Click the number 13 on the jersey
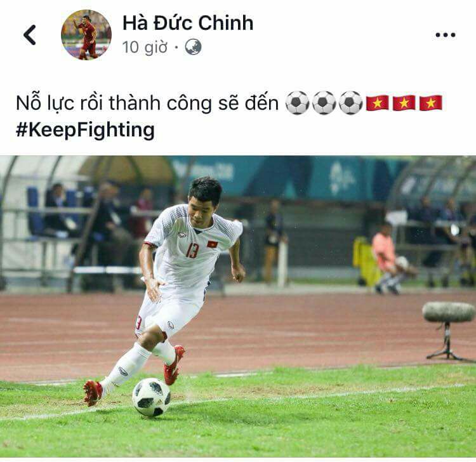 [192, 251]
